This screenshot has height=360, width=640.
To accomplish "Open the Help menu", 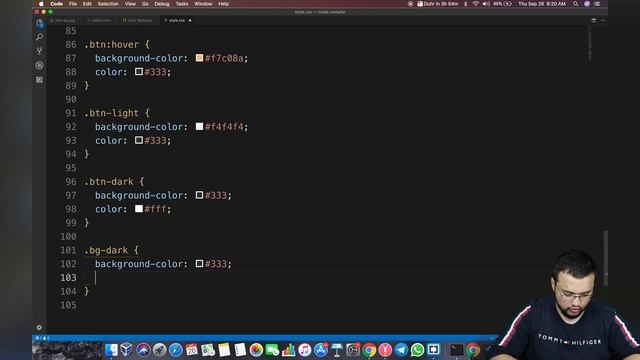I will [x=223, y=4].
